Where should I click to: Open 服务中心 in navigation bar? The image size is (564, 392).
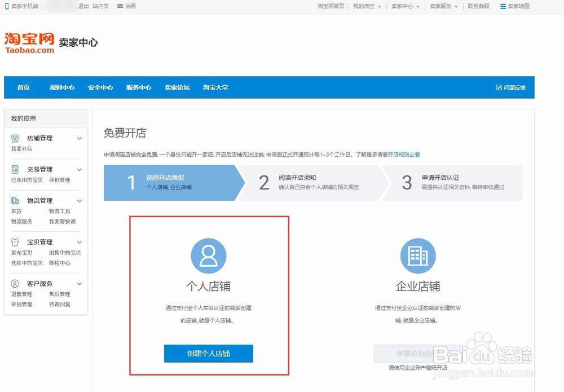click(x=139, y=87)
